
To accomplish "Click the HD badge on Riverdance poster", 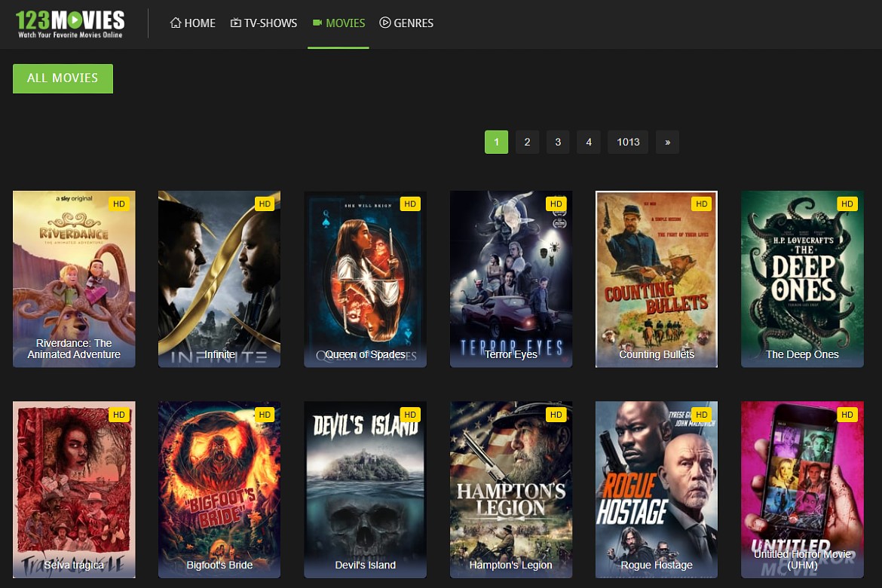I will [x=118, y=204].
